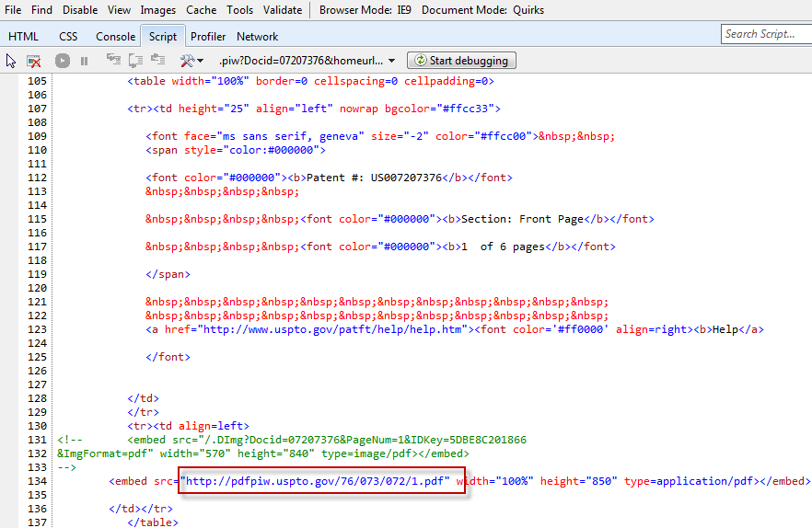Click the Step Out icon
The width and height of the screenshot is (812, 528).
tap(159, 61)
